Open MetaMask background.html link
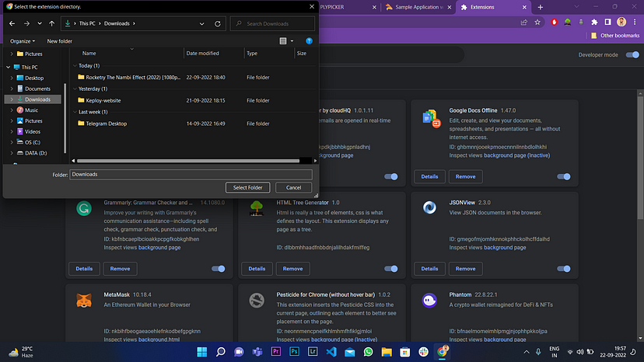Viewport: 644px width, 362px height. click(159, 339)
